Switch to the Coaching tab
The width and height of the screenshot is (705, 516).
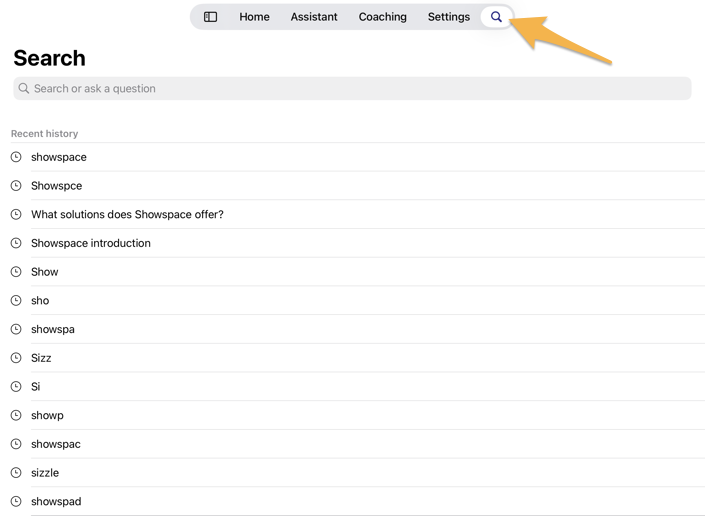tap(383, 17)
